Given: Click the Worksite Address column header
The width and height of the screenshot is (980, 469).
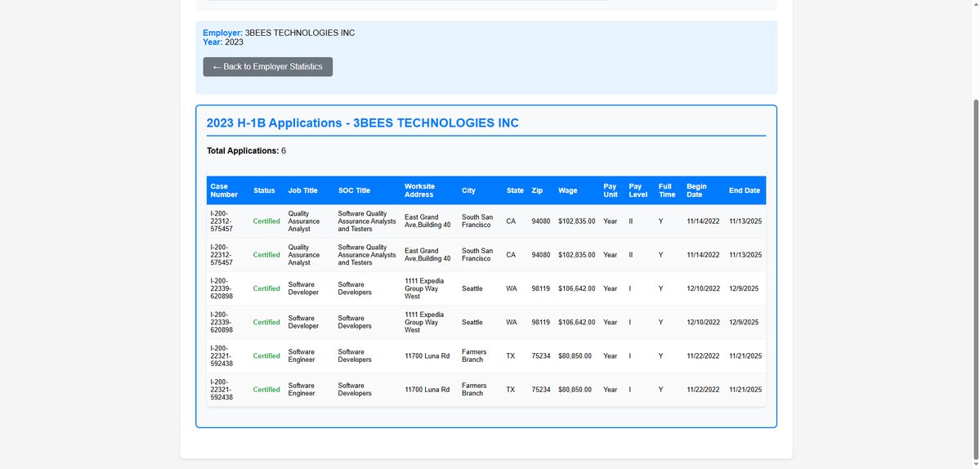Looking at the screenshot, I should pyautogui.click(x=420, y=190).
